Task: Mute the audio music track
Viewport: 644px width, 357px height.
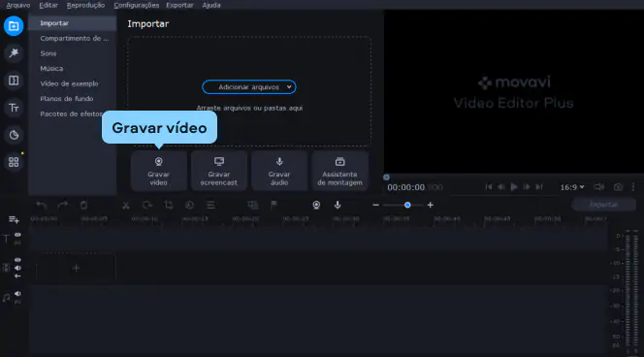Action: (17, 294)
